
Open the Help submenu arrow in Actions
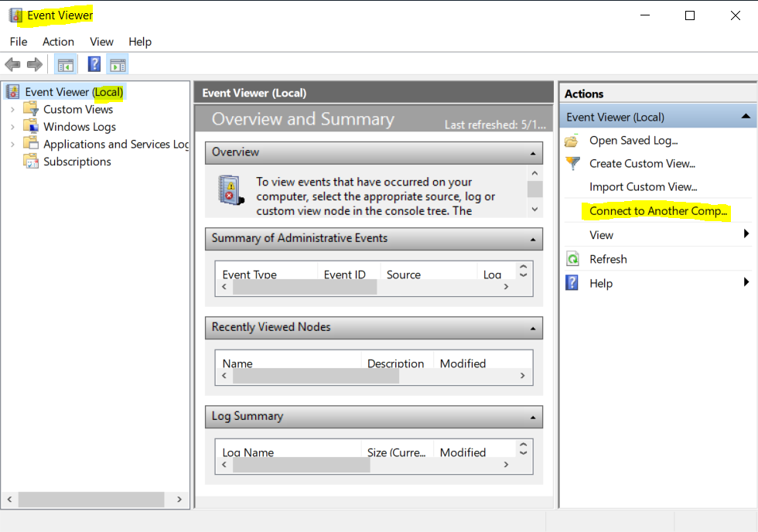pyautogui.click(x=746, y=281)
